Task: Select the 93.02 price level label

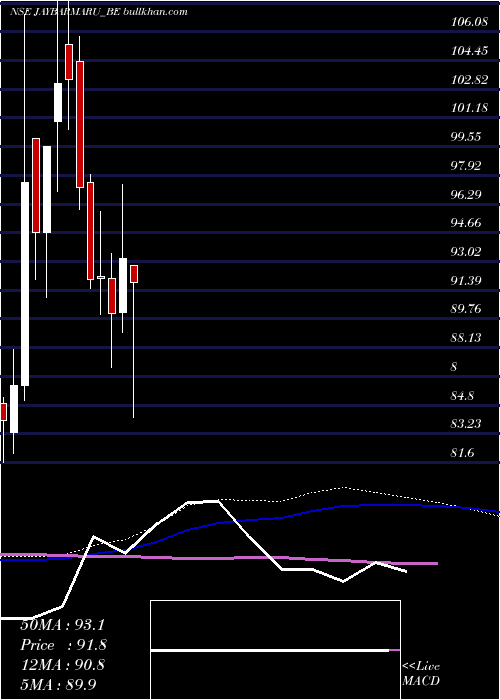Action: pos(466,252)
